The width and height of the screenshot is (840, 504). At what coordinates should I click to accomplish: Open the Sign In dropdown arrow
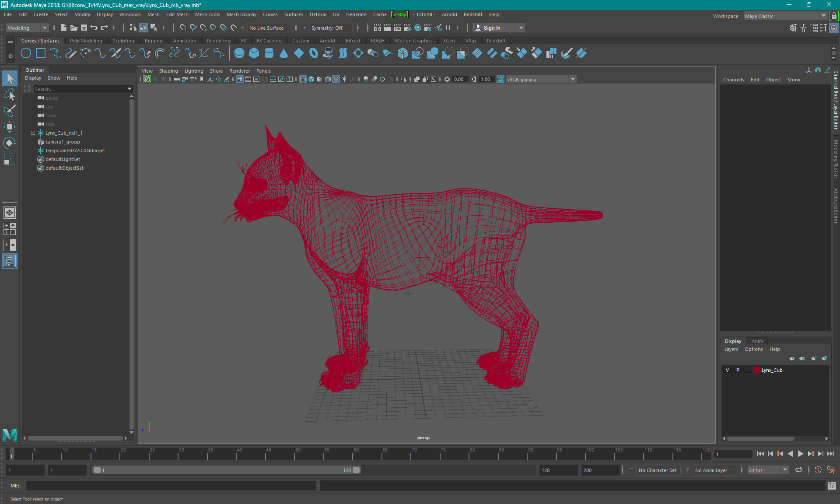tap(521, 28)
